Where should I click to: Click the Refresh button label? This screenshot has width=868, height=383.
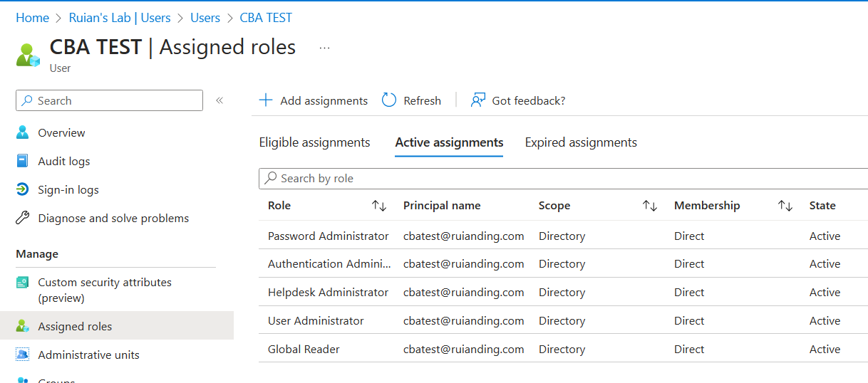pyautogui.click(x=422, y=101)
